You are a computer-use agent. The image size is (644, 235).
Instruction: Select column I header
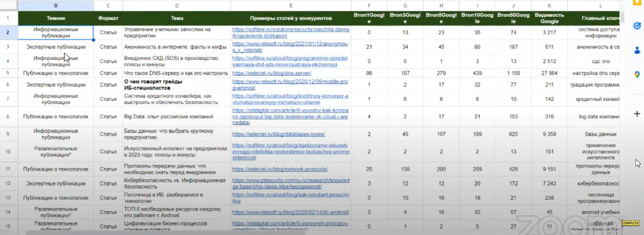pyautogui.click(x=477, y=6)
